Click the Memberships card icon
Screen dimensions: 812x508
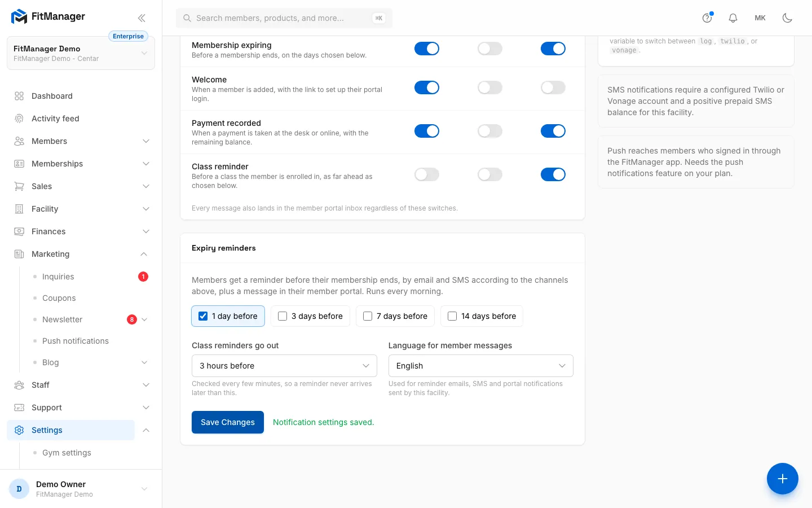[x=19, y=164]
